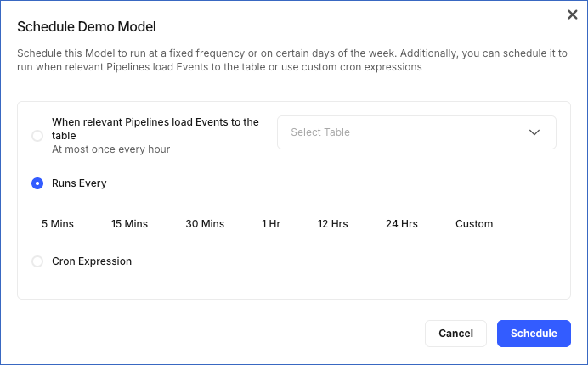This screenshot has height=365, width=588.
Task: Set frequency to 30 Mins
Action: pos(205,224)
